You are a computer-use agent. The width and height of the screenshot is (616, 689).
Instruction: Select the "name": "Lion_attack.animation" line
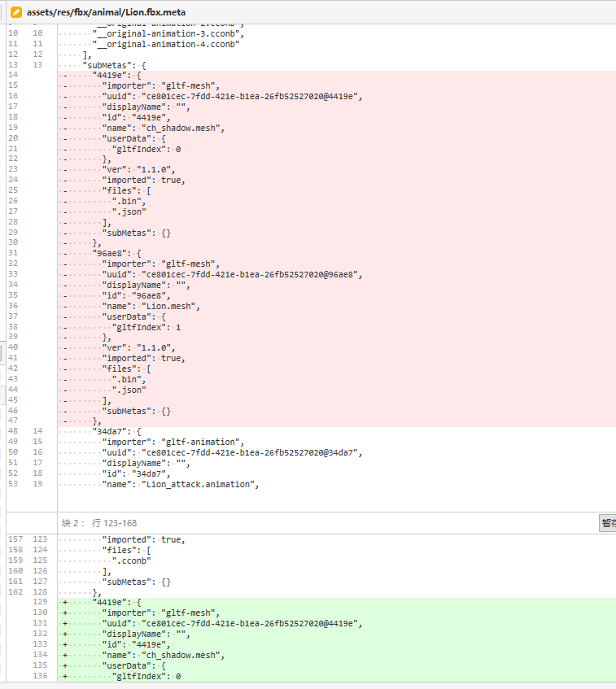[x=181, y=484]
